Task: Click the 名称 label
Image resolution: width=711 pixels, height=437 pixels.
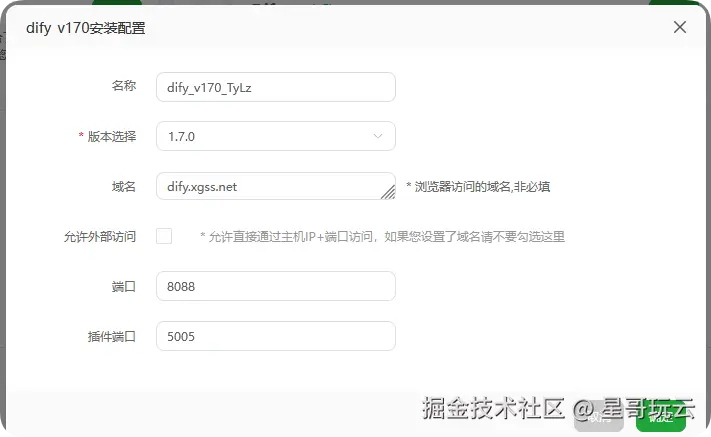Action: tap(124, 86)
